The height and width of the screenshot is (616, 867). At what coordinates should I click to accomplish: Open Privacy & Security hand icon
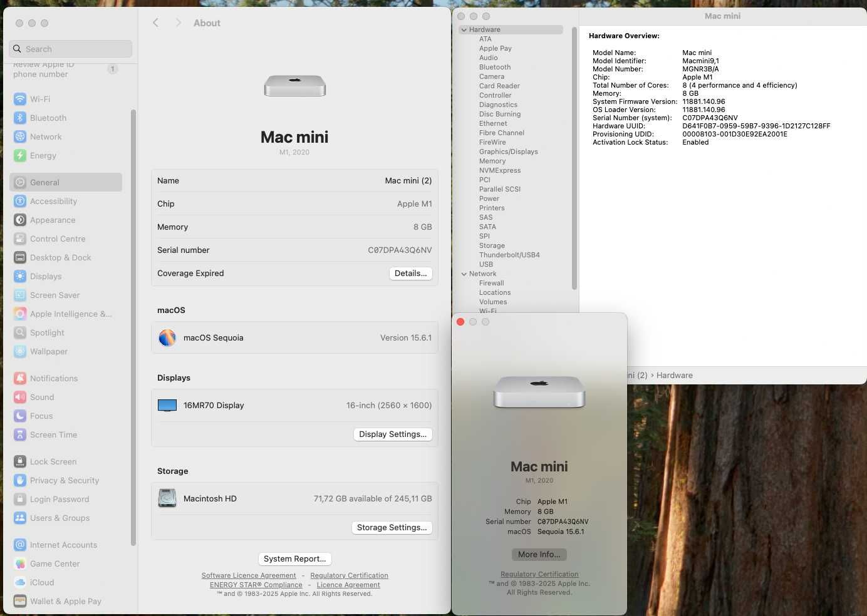click(20, 480)
